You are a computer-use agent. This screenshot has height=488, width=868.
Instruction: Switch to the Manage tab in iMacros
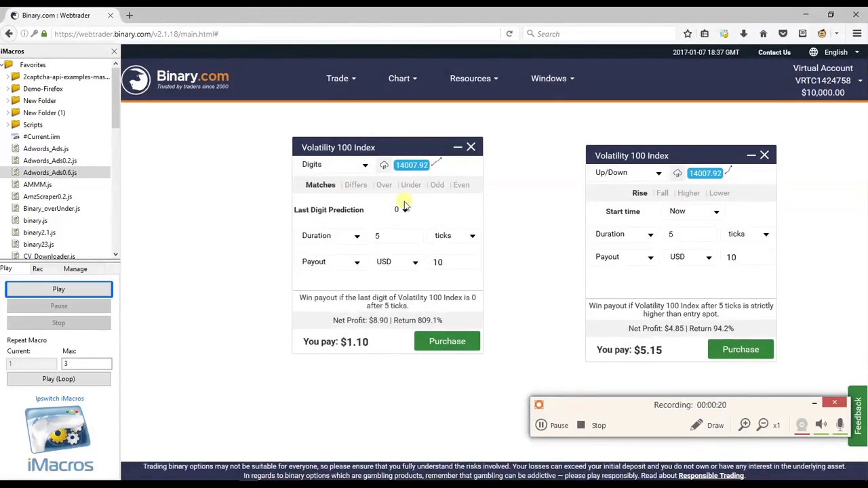click(75, 269)
